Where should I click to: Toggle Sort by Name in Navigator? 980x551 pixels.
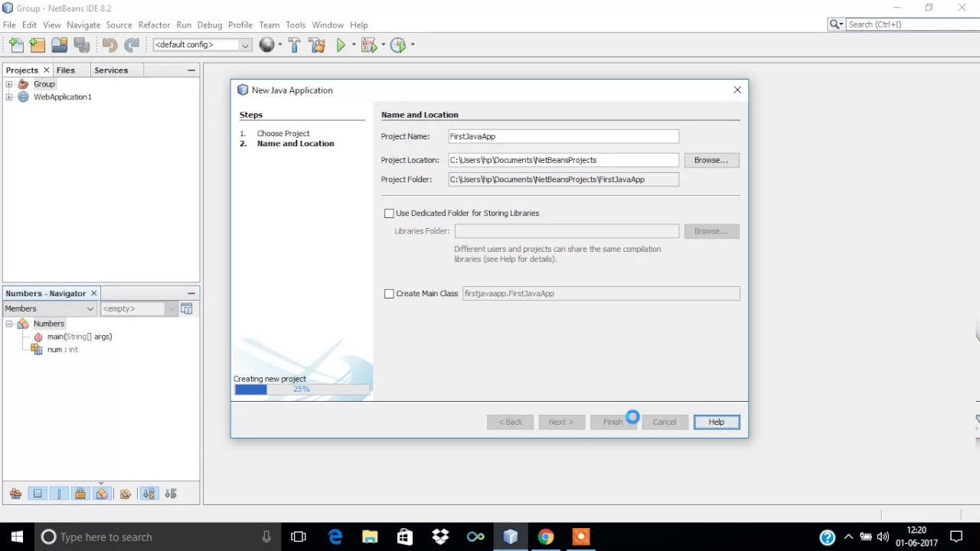click(149, 494)
